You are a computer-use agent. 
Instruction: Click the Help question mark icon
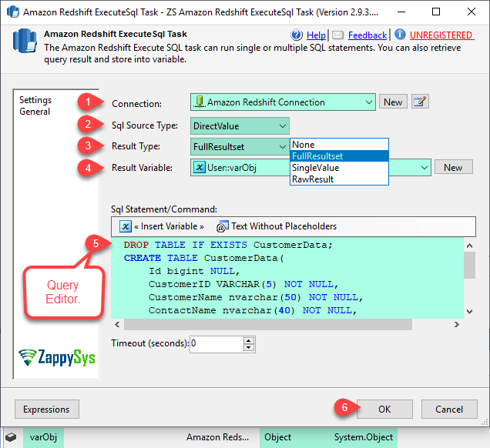point(297,35)
